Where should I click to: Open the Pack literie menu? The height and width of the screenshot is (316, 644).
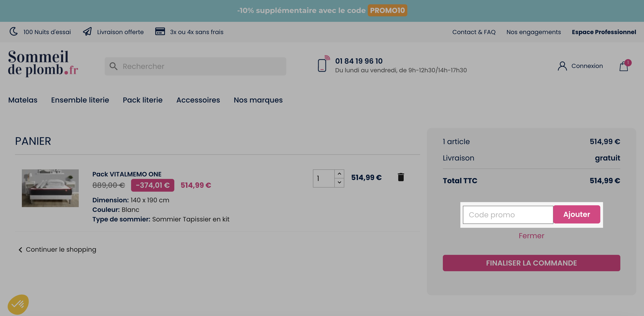[x=142, y=100]
